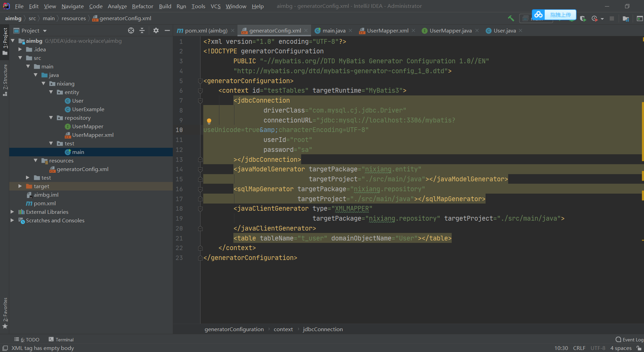
Task: Click the 10:30 line:column indicator
Action: pyautogui.click(x=561, y=348)
